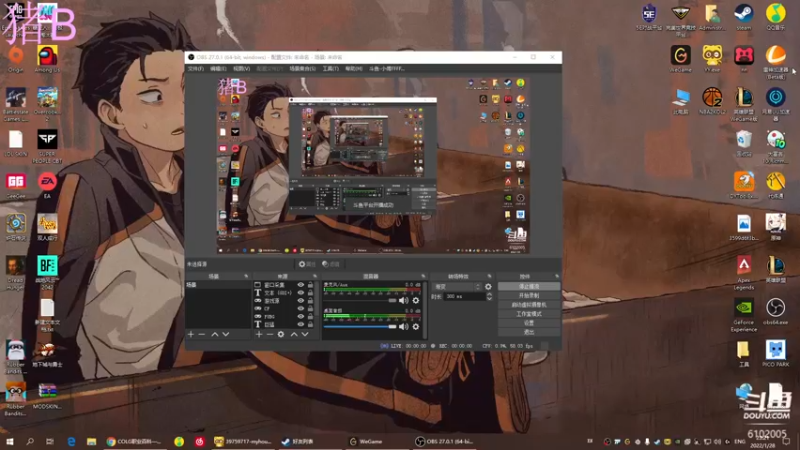This screenshot has width=800, height=450.
Task: Pop out the Scenes dock panel
Action: 246,276
